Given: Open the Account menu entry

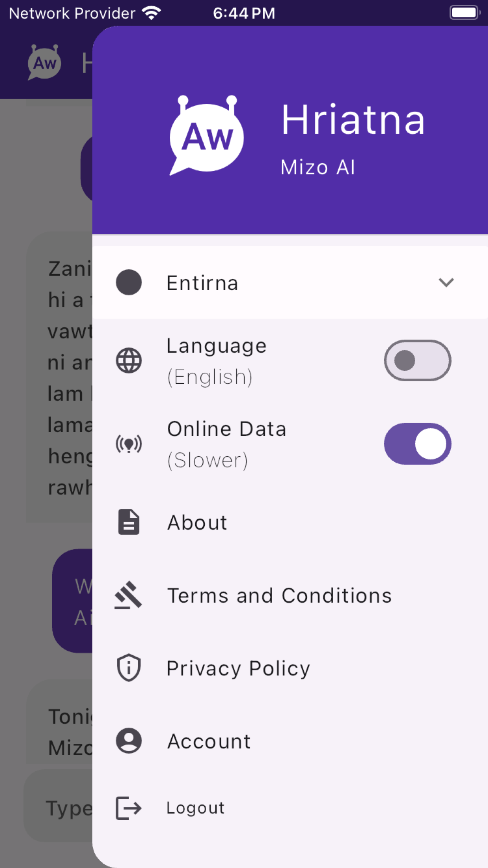Looking at the screenshot, I should (290, 741).
